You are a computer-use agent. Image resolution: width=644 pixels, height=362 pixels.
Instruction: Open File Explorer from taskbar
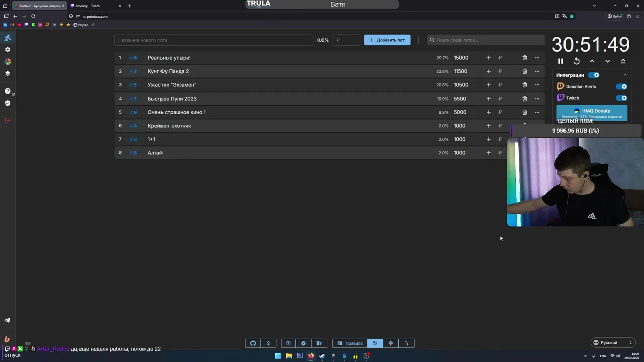[289, 356]
